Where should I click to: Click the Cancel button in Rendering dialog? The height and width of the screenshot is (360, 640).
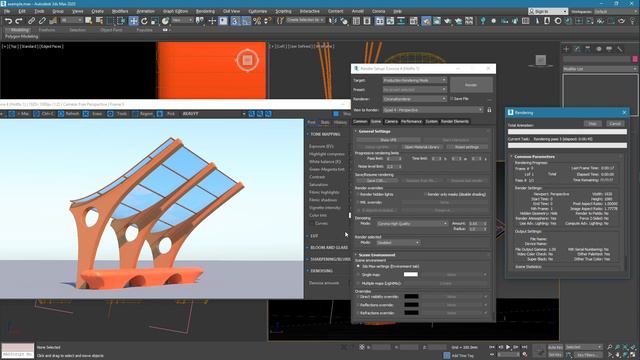[x=615, y=124]
